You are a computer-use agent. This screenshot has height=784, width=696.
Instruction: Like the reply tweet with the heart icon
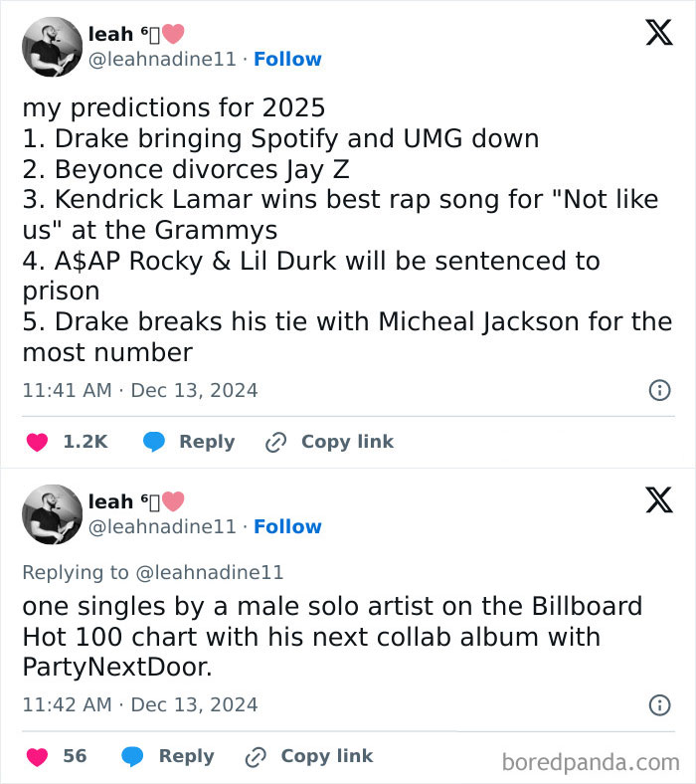coord(37,756)
